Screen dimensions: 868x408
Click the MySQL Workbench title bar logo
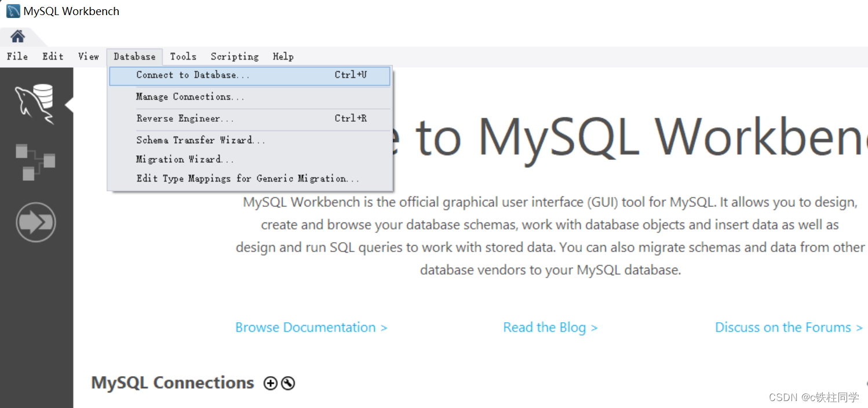[13, 11]
